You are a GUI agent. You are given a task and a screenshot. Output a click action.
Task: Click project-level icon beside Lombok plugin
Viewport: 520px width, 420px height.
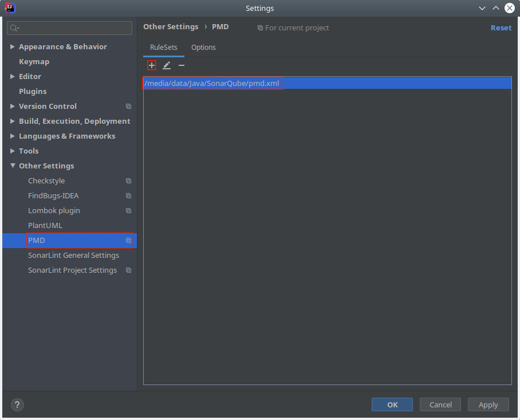(x=128, y=211)
